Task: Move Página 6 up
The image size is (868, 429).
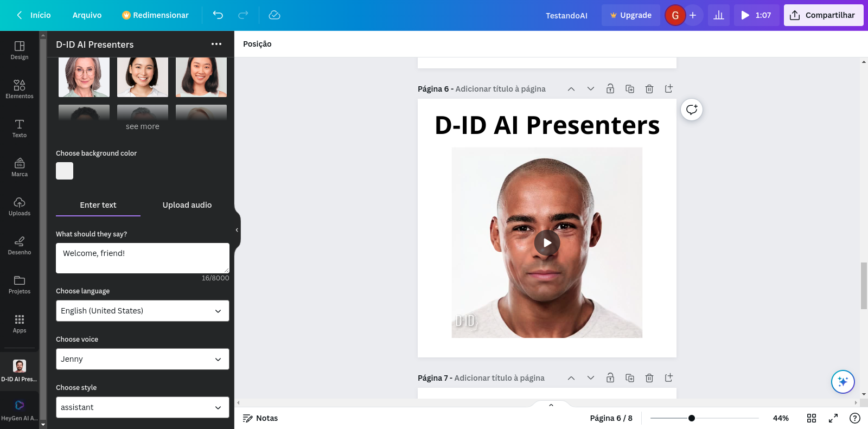Action: pyautogui.click(x=571, y=89)
